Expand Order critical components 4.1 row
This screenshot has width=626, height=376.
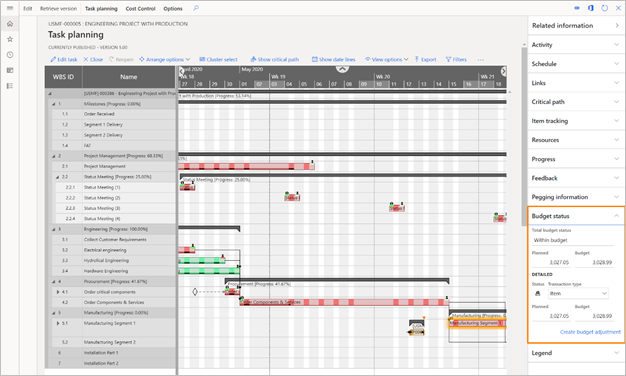click(58, 292)
